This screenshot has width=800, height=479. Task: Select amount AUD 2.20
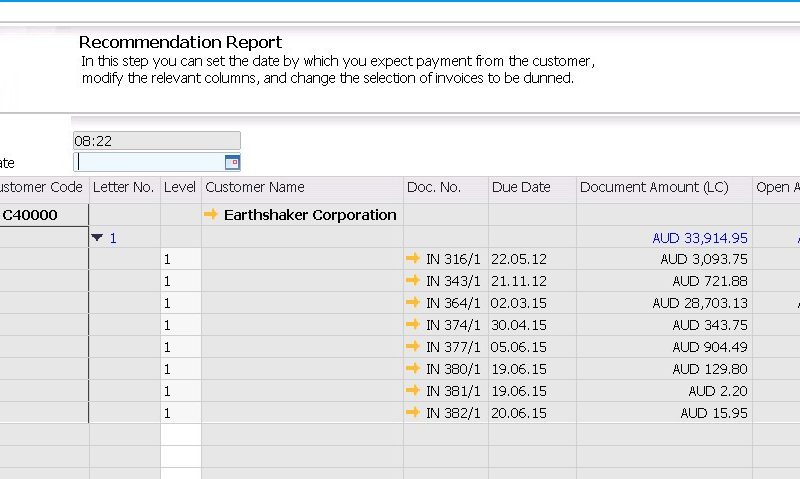tap(718, 391)
